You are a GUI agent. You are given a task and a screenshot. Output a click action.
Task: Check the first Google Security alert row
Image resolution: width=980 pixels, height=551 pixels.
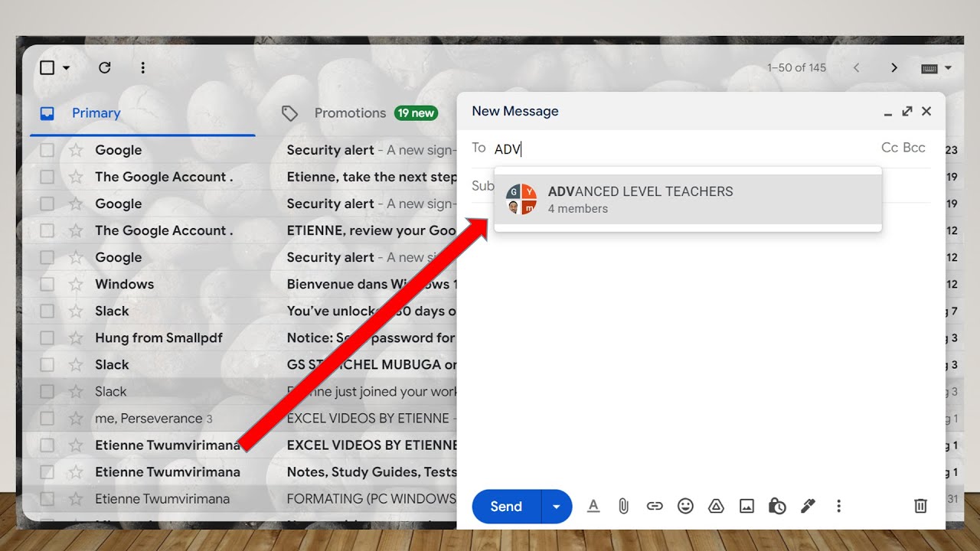pyautogui.click(x=47, y=150)
